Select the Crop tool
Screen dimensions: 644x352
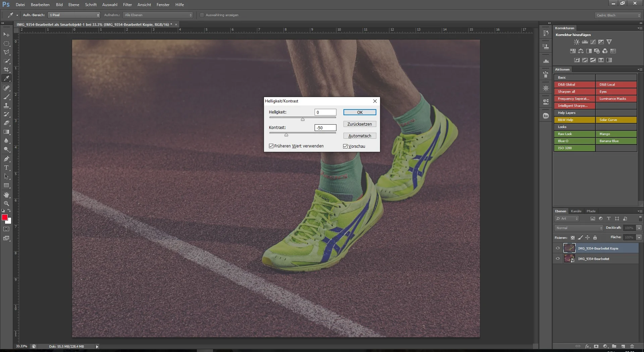pyautogui.click(x=6, y=70)
